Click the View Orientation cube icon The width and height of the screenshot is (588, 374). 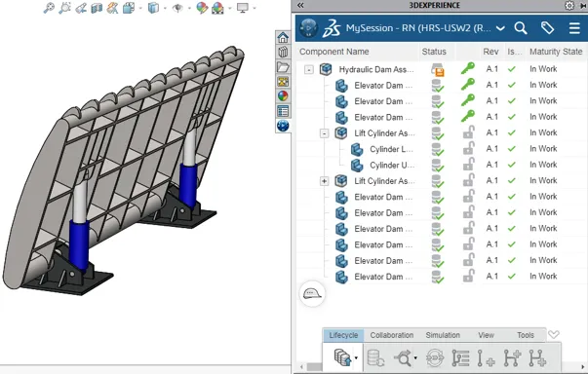click(129, 8)
